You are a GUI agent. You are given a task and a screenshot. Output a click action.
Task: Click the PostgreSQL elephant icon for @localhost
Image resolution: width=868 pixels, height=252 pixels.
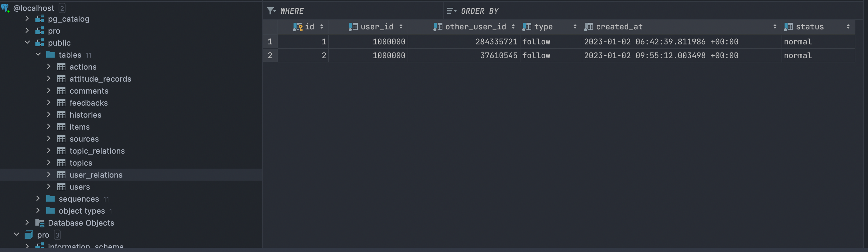pos(5,8)
